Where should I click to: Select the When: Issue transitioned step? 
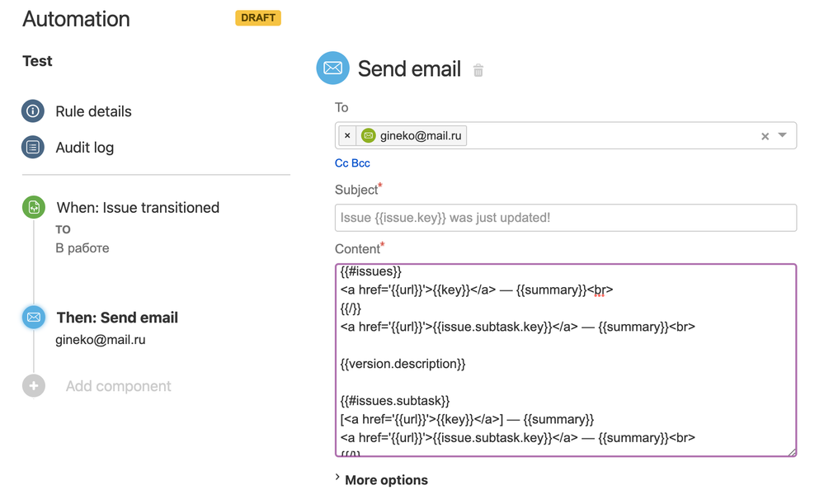138,208
